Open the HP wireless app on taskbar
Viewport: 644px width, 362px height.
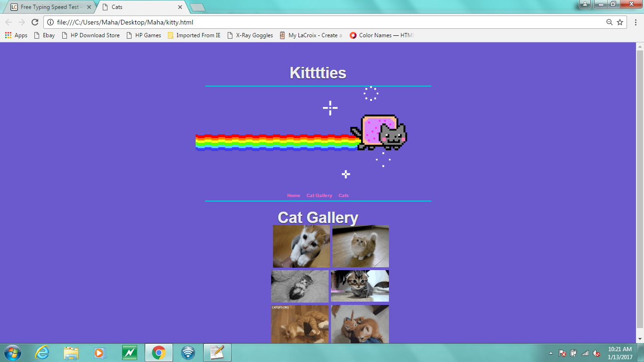coord(188,353)
